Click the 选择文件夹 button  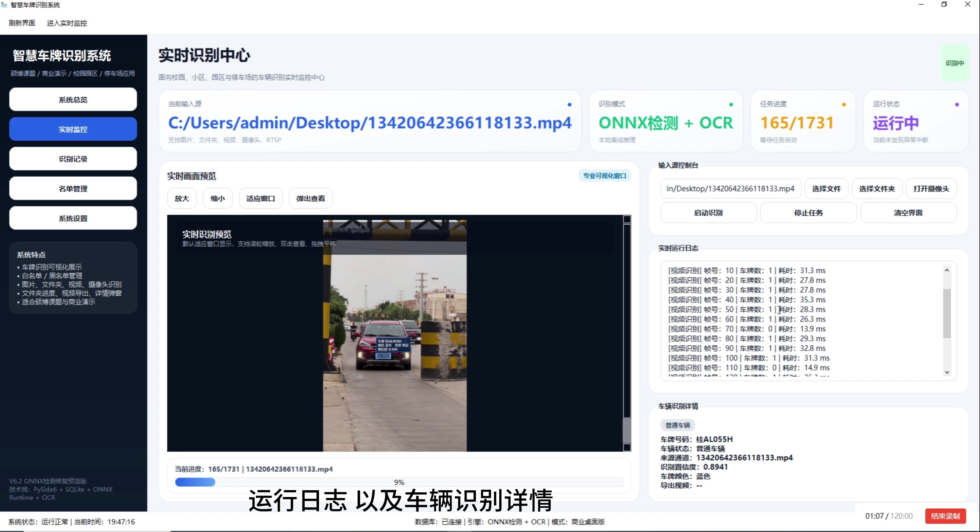pos(877,189)
